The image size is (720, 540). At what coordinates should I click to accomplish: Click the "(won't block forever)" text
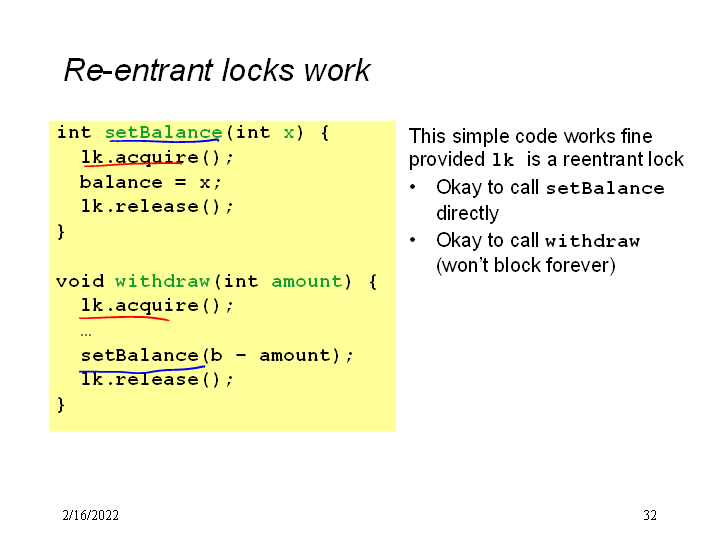point(525,265)
